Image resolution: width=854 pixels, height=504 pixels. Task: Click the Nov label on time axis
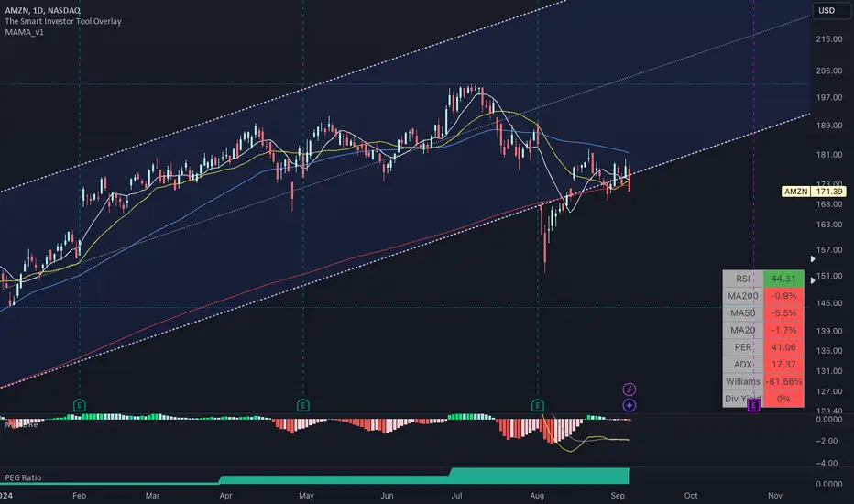point(774,495)
